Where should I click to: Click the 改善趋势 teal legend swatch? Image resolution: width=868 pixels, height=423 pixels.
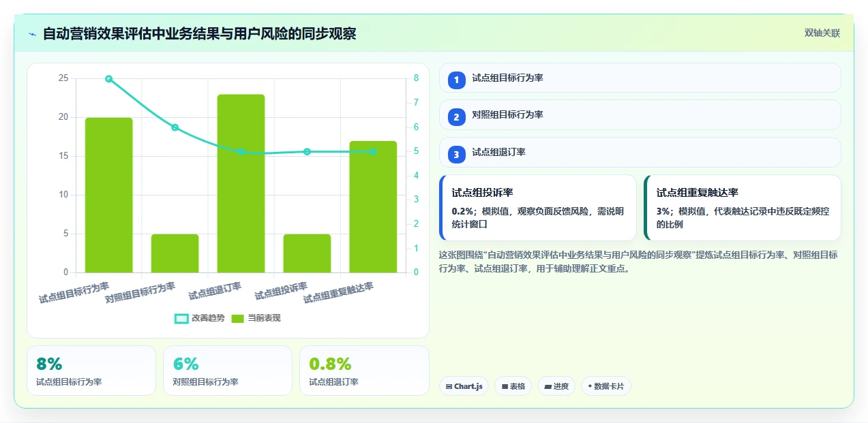(181, 318)
